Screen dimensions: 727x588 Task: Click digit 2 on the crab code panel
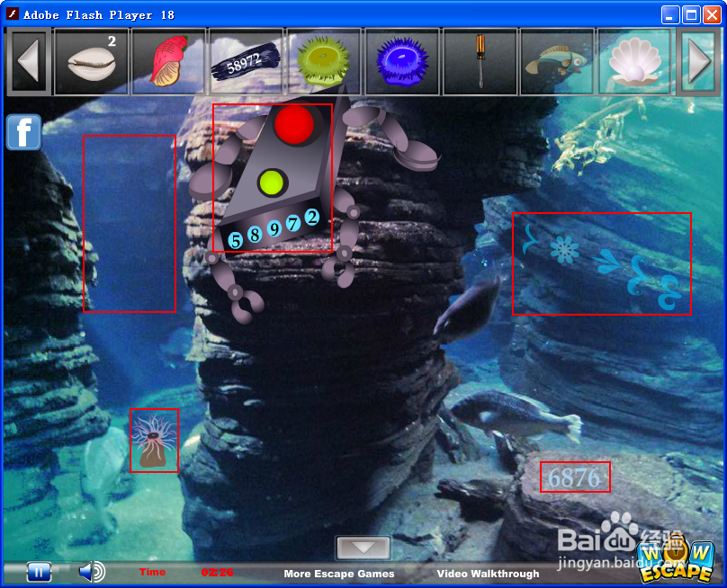[x=312, y=217]
